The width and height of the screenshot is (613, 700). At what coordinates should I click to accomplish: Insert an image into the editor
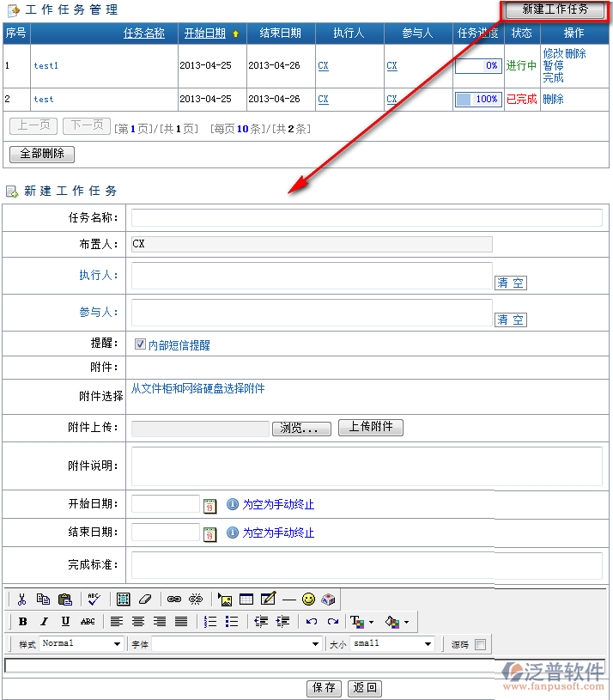point(225,600)
